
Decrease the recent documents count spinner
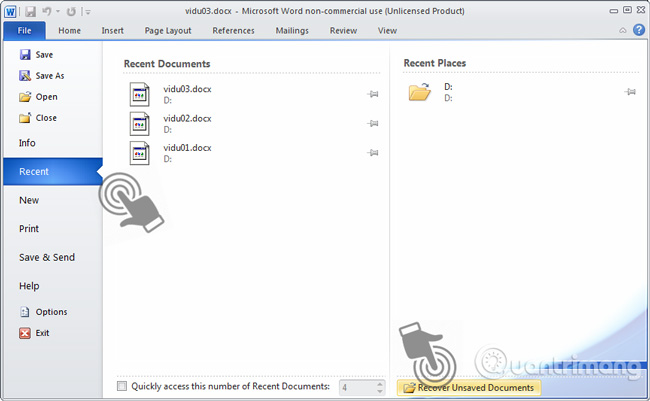(x=380, y=391)
